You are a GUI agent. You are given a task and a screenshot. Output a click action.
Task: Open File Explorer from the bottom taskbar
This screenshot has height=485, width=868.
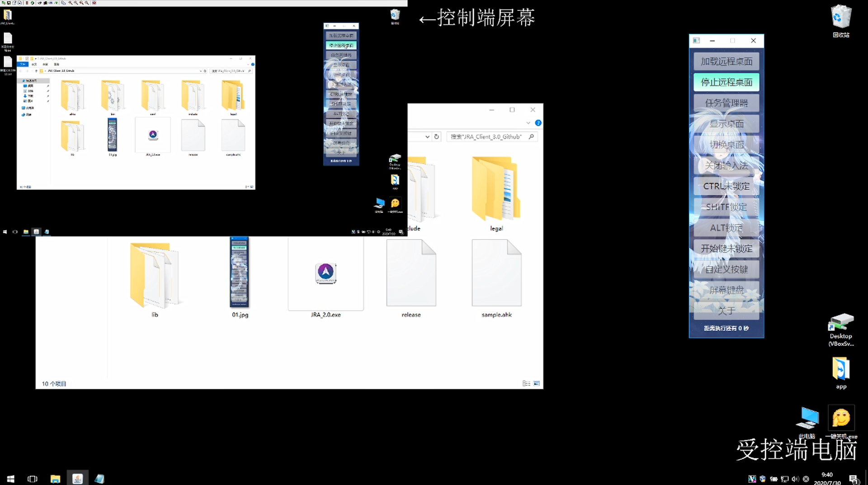pyautogui.click(x=55, y=479)
